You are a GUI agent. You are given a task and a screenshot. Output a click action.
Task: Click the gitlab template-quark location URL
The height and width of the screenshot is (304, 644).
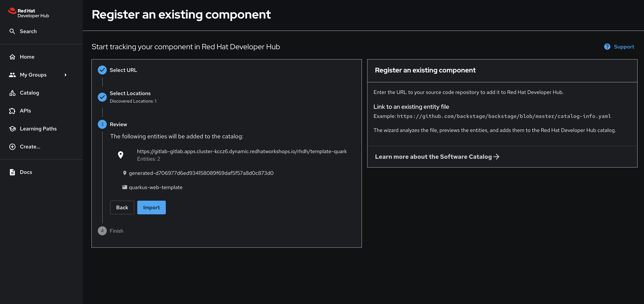242,151
